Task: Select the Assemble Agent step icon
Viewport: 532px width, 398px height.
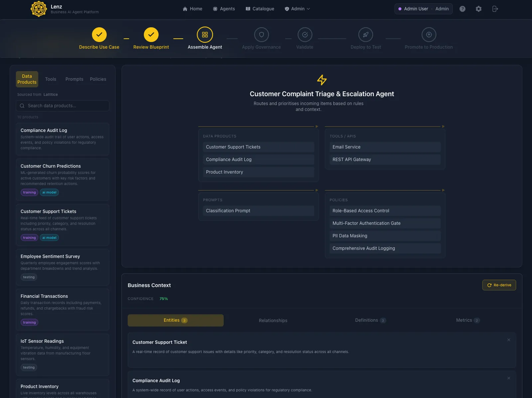Action: [205, 35]
